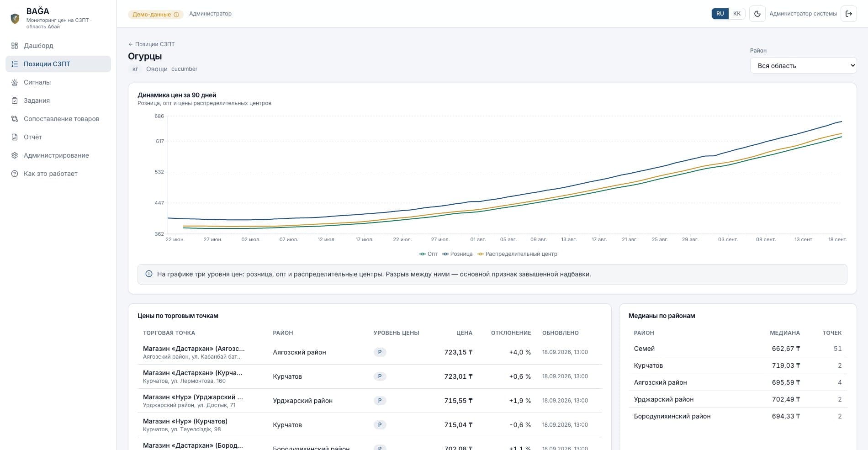This screenshot has width=868, height=450.
Task: Open Дашборд in sidebar
Action: tap(58, 46)
